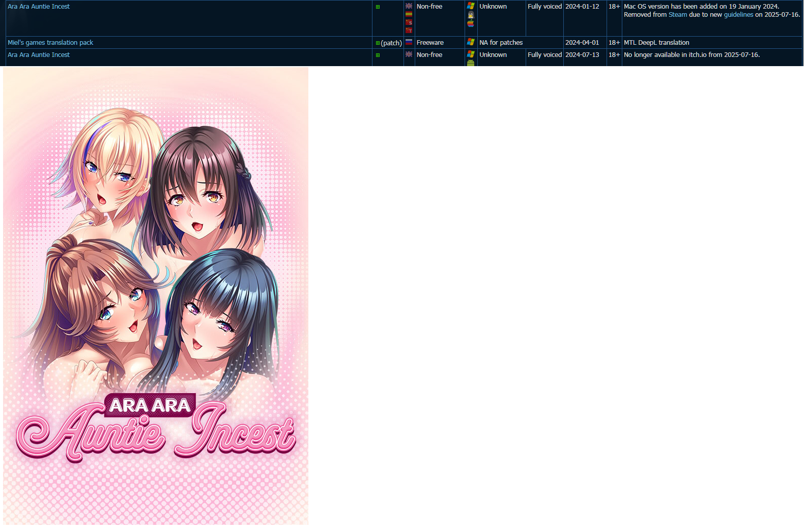This screenshot has width=805, height=532.
Task: Click Unknown in the 2024-01-12 row
Action: [493, 7]
